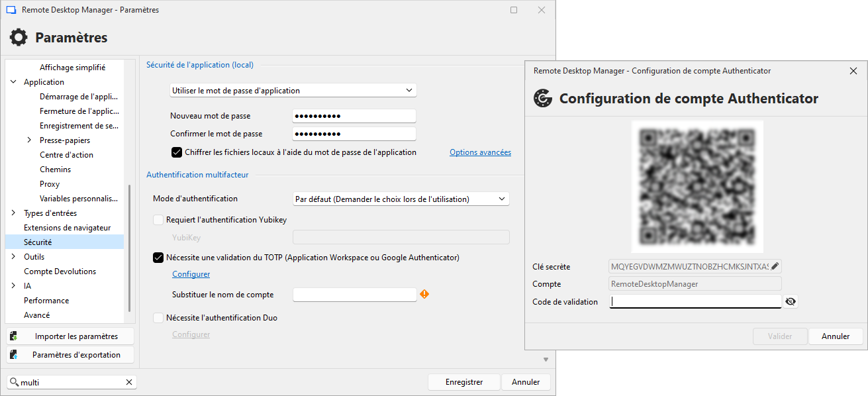Uncheck Nécessite une validation du TOTP
The image size is (868, 396).
(x=158, y=258)
